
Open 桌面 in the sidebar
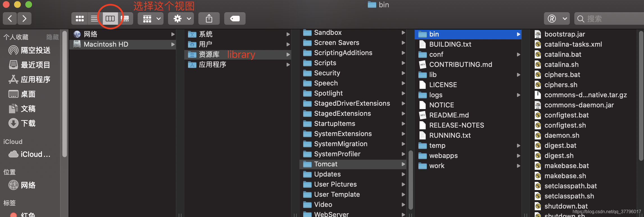click(x=22, y=94)
